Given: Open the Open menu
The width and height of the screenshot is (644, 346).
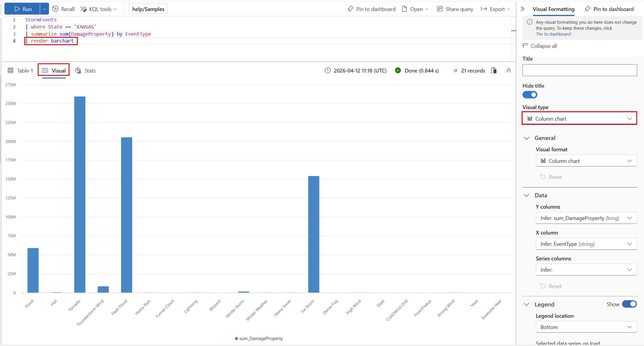Looking at the screenshot, I should (x=415, y=9).
